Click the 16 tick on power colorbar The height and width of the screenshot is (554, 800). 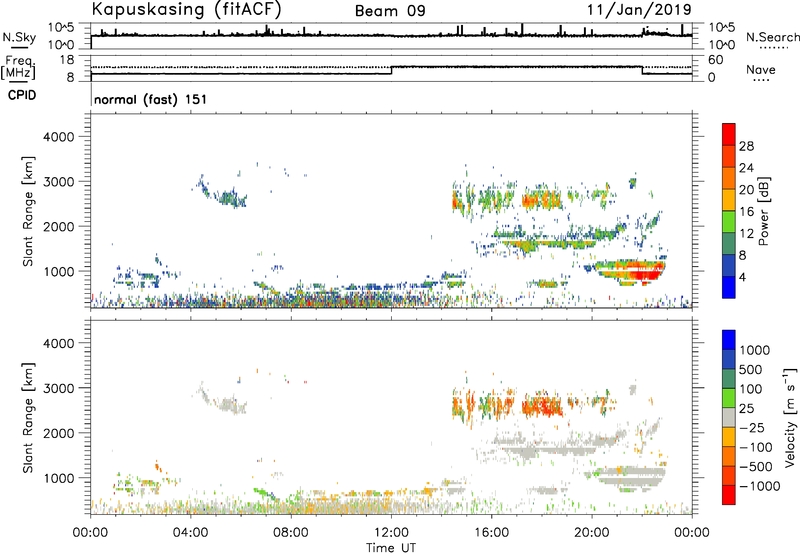point(746,212)
